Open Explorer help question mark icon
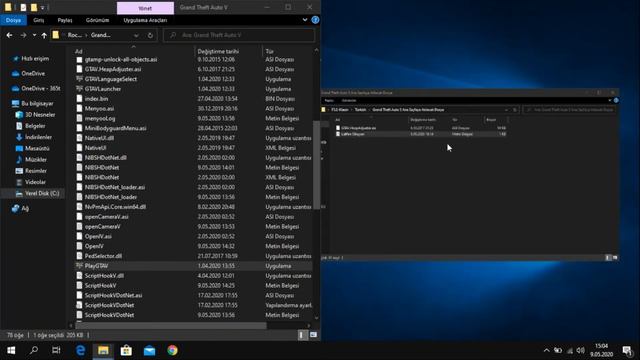The height and width of the screenshot is (360, 640). [x=315, y=20]
